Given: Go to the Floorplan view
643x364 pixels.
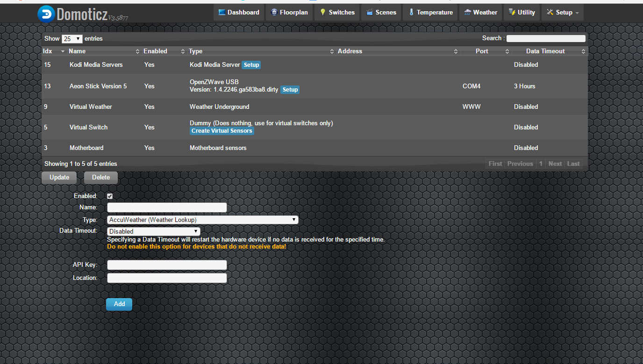Looking at the screenshot, I should click(x=289, y=13).
